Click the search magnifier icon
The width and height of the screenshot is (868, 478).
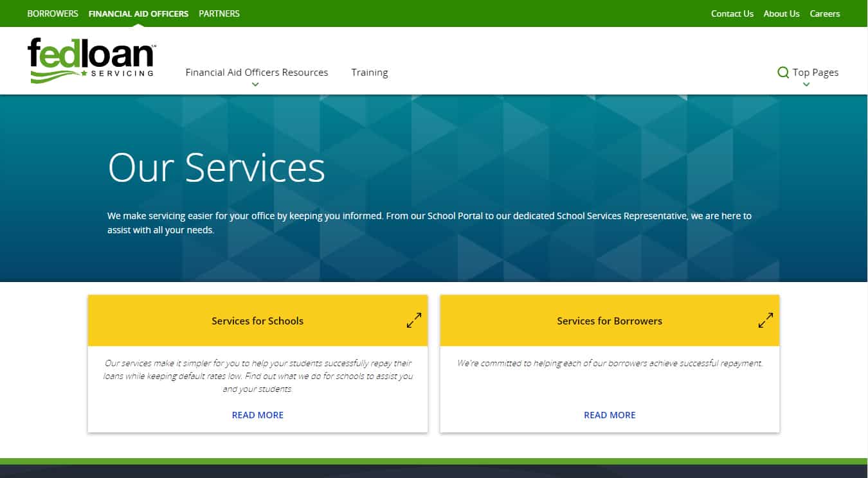(x=783, y=73)
